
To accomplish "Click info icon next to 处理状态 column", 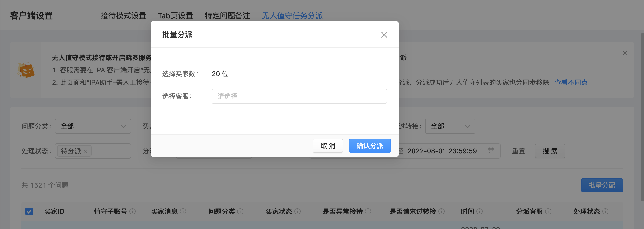I will 605,212.
